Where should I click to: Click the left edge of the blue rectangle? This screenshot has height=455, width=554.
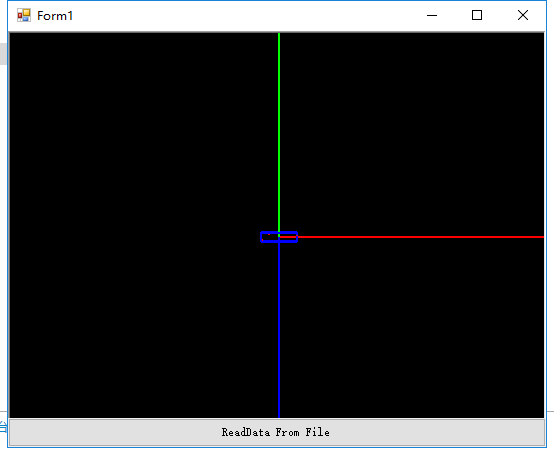261,237
